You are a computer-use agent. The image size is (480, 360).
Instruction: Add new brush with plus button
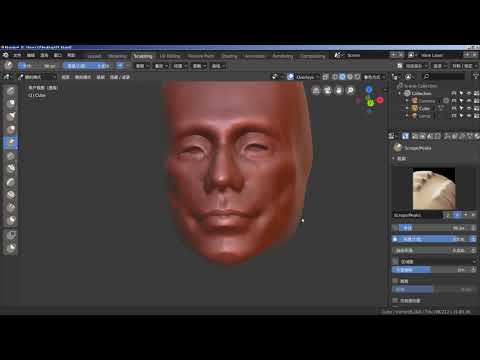(x=466, y=215)
